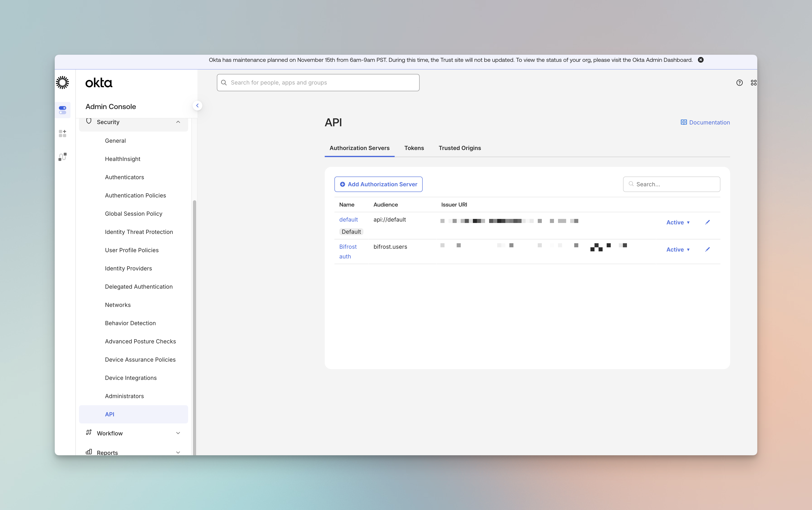Click the help question mark icon

click(739, 83)
